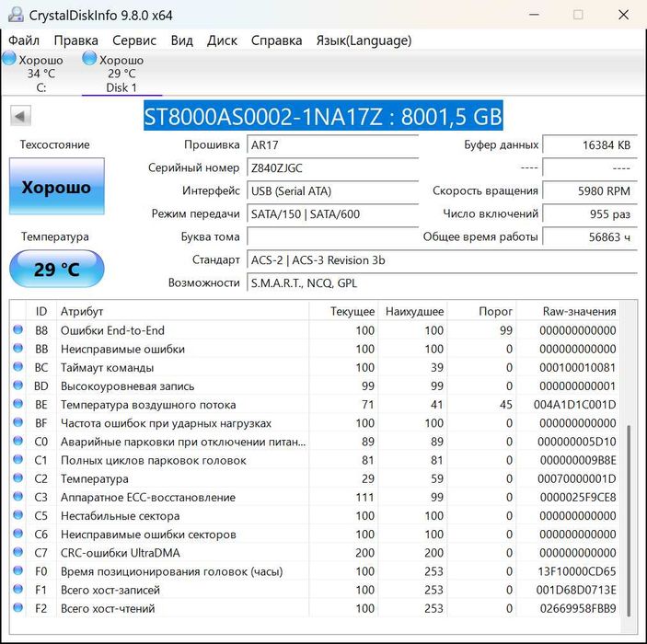Click the rotation rate field 5980 RPM

point(590,191)
